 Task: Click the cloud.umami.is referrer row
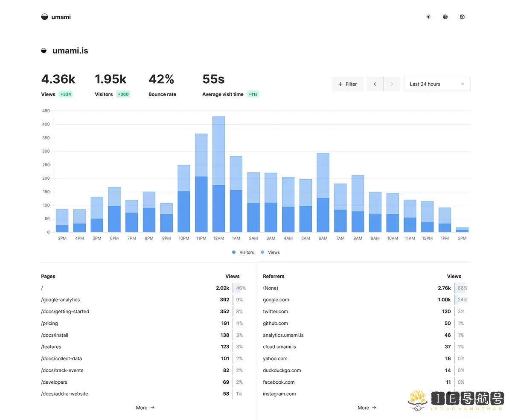[x=367, y=347]
